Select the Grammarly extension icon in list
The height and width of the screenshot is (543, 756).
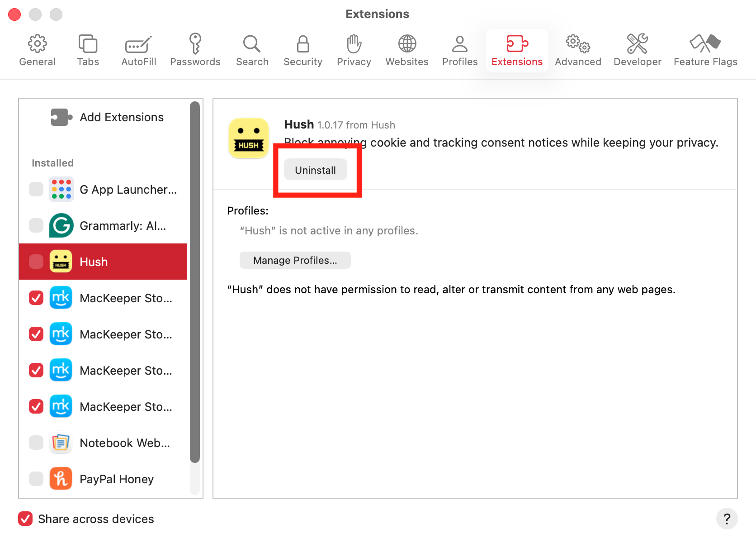point(61,225)
